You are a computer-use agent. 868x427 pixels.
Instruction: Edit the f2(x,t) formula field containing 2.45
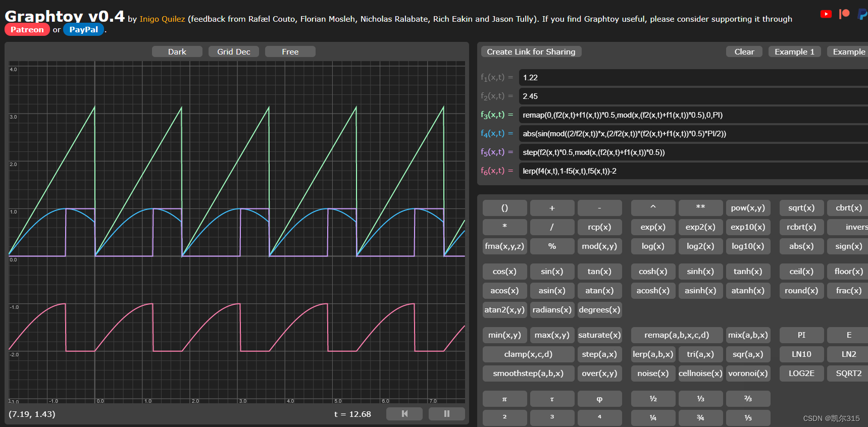point(694,96)
